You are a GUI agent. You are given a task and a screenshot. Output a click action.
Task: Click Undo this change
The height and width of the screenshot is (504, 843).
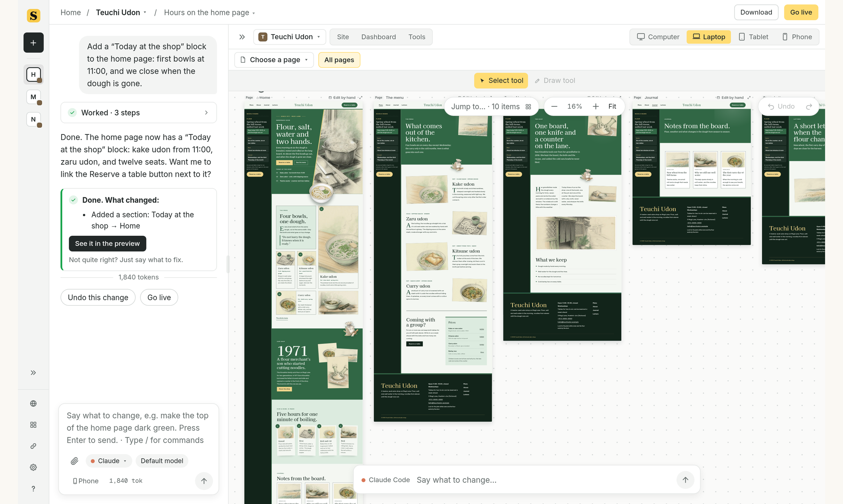click(98, 297)
